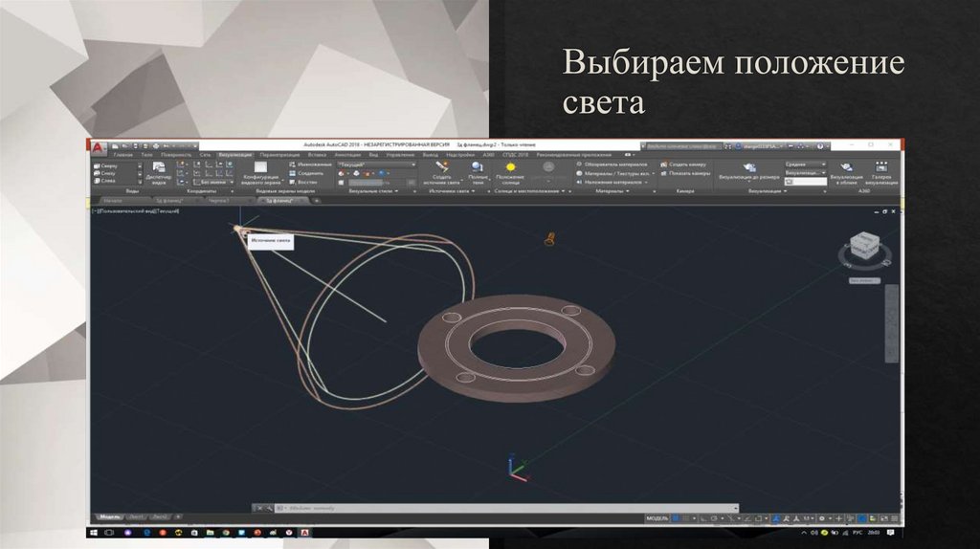
Task: Toggle the MODEL space button in status bar
Action: coord(657,517)
